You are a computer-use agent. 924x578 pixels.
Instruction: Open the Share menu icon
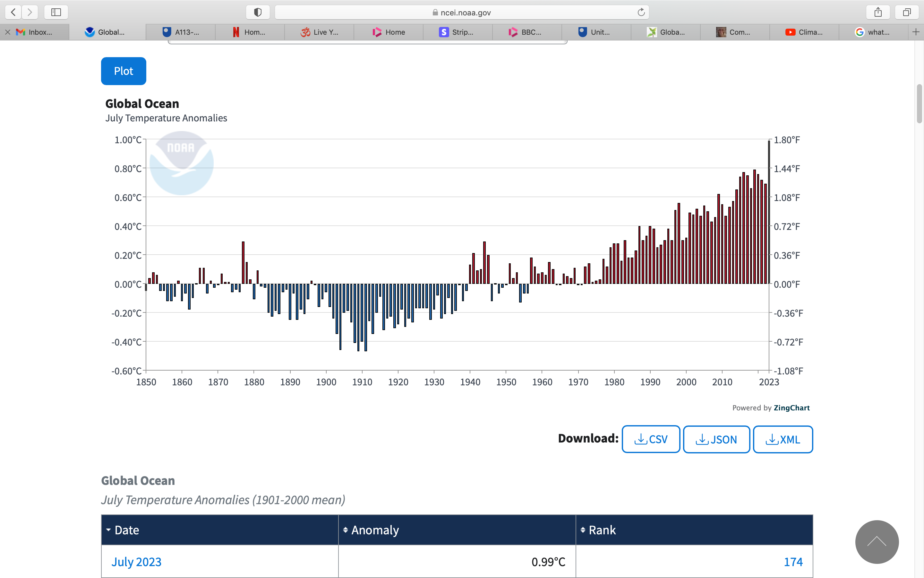click(878, 12)
